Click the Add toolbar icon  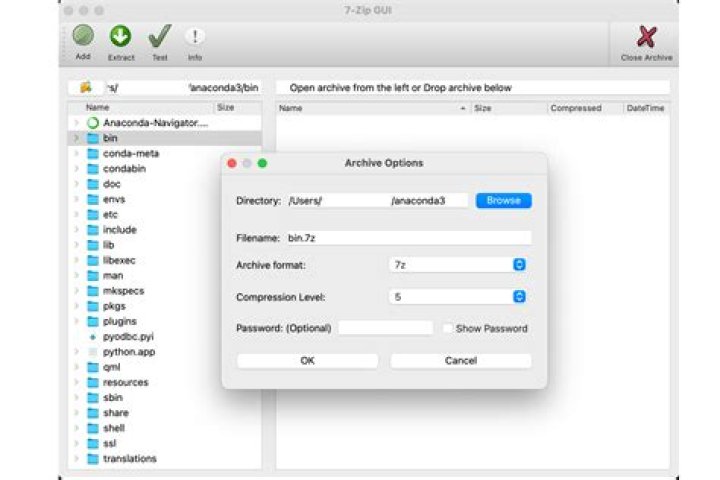click(83, 36)
